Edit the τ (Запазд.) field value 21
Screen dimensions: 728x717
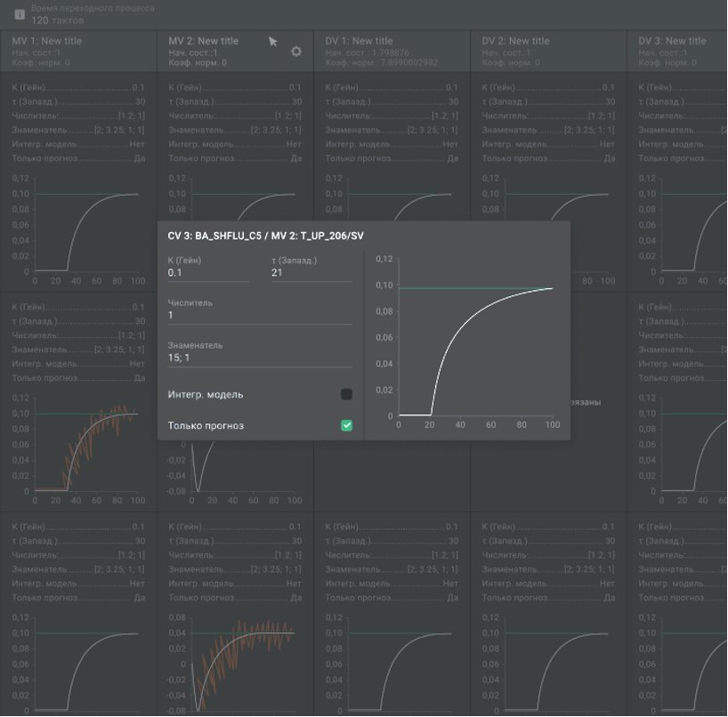[x=311, y=272]
